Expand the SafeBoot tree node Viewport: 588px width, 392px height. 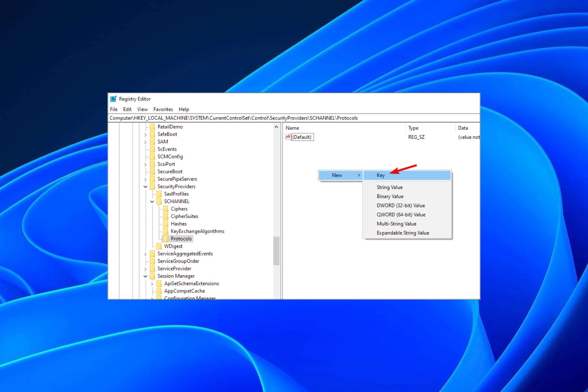(145, 134)
